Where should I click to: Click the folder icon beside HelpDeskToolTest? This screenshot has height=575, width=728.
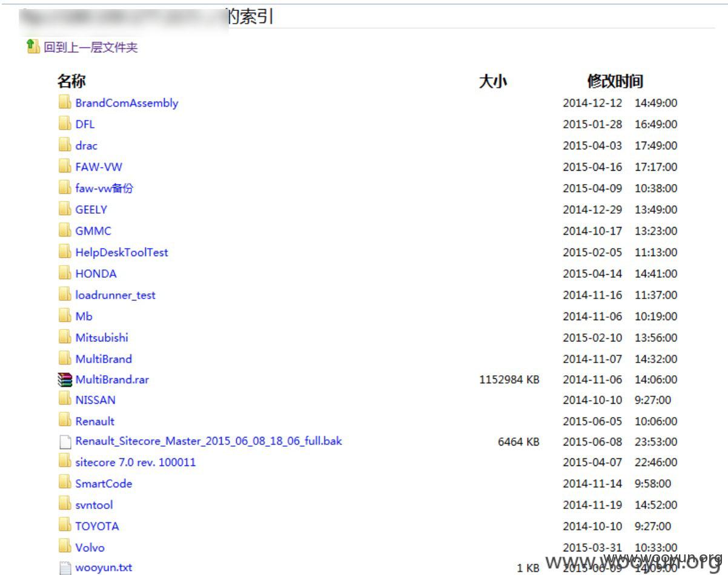click(65, 252)
